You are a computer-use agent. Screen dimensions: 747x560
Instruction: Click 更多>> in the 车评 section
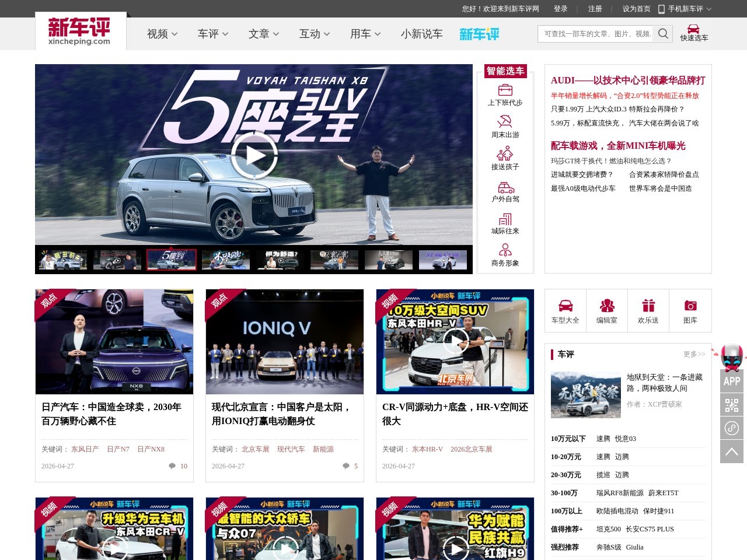pyautogui.click(x=694, y=354)
